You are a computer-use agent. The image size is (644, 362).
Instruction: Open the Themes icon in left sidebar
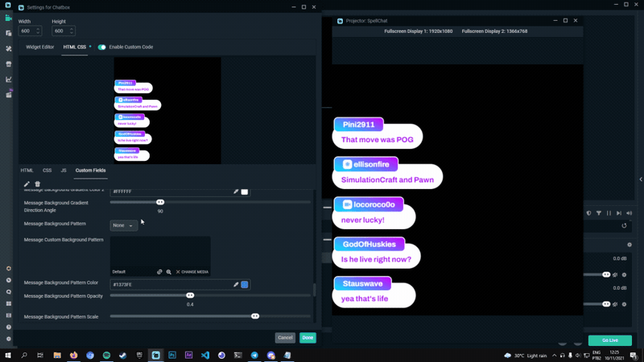(x=8, y=33)
